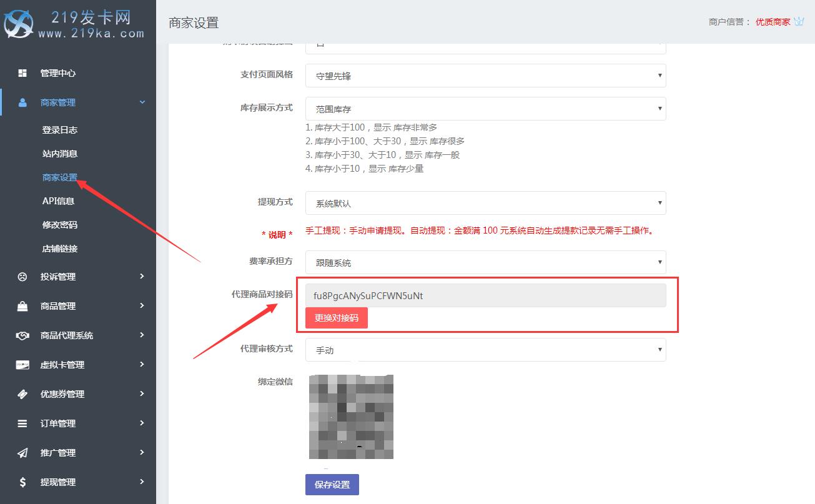Viewport: 815px width, 504px height.
Task: Click the 商品代理系统 handshake icon
Action: point(22,335)
